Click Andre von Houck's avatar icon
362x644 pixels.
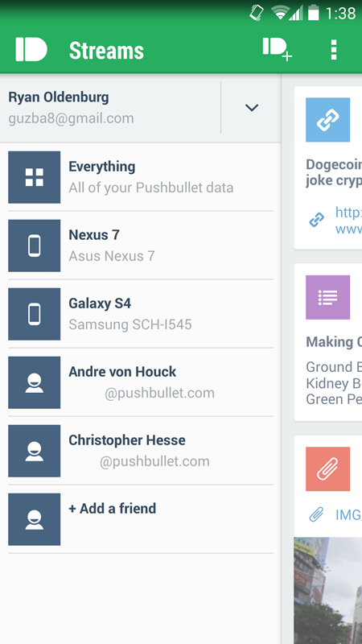[35, 382]
